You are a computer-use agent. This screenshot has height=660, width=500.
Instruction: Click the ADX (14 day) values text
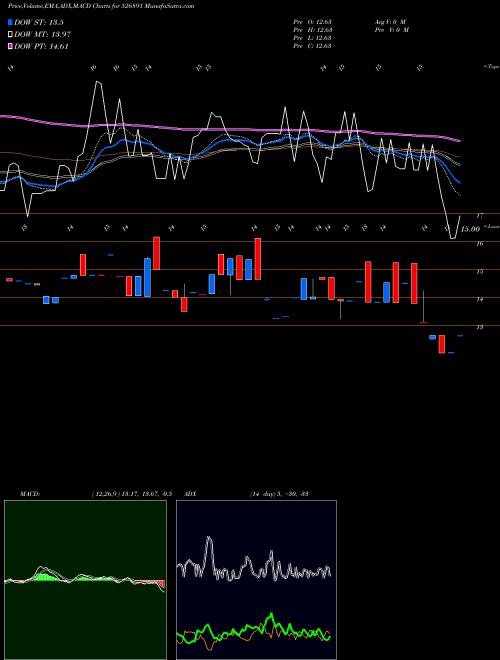[279, 494]
